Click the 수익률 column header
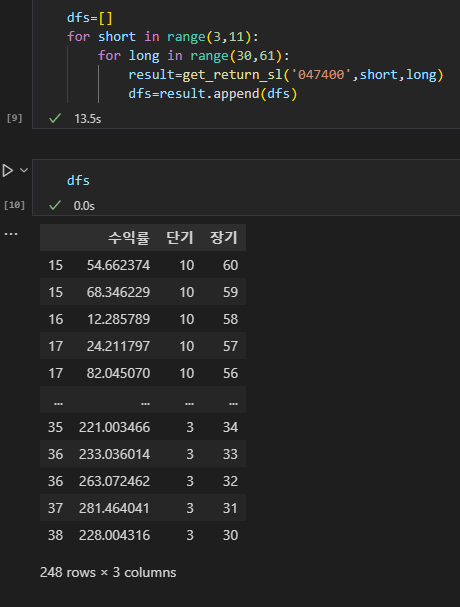This screenshot has height=607, width=460. [x=129, y=237]
